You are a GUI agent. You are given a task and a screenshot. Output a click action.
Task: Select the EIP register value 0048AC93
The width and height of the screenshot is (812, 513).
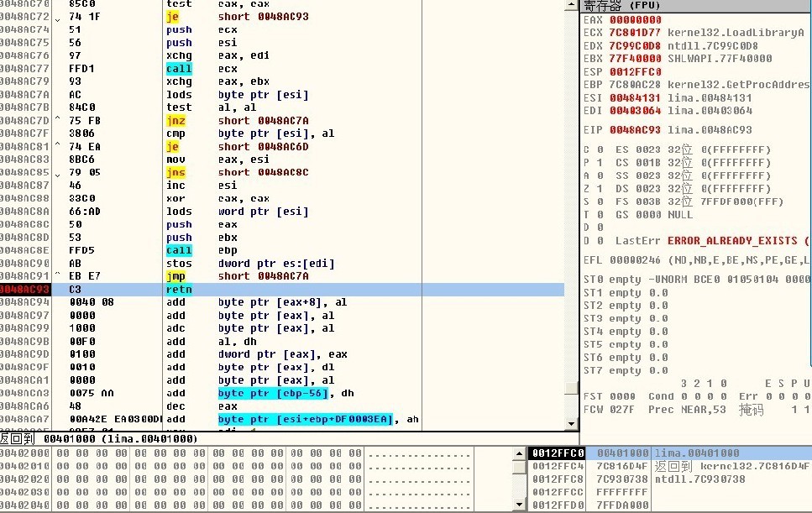pyautogui.click(x=636, y=130)
